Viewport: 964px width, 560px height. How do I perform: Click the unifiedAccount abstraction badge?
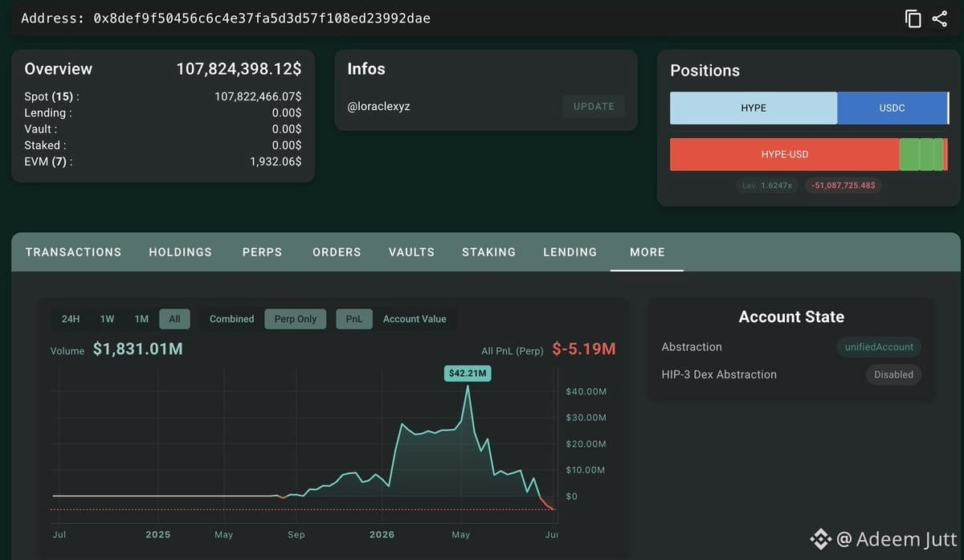pos(879,347)
